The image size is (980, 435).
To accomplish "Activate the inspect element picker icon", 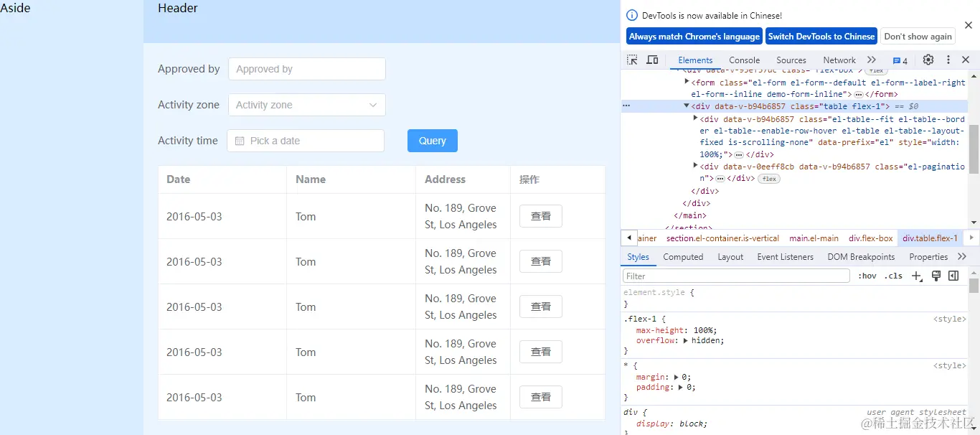I will tap(632, 60).
